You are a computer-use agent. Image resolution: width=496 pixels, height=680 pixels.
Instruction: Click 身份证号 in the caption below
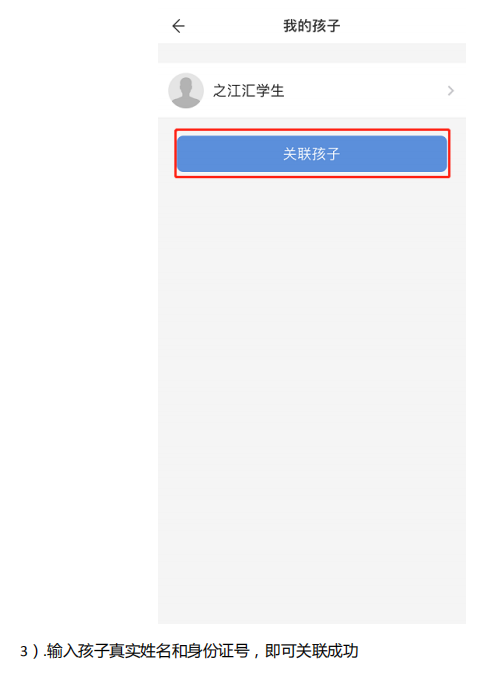point(219,651)
